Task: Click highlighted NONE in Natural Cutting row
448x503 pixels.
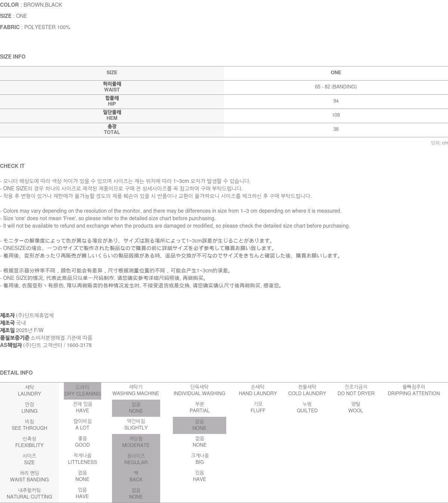Action: [136, 494]
